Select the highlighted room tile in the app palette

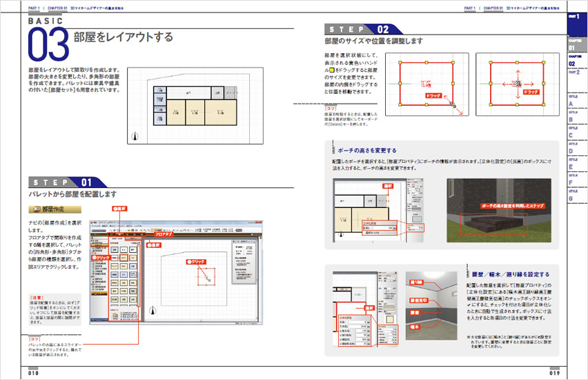coord(124,258)
